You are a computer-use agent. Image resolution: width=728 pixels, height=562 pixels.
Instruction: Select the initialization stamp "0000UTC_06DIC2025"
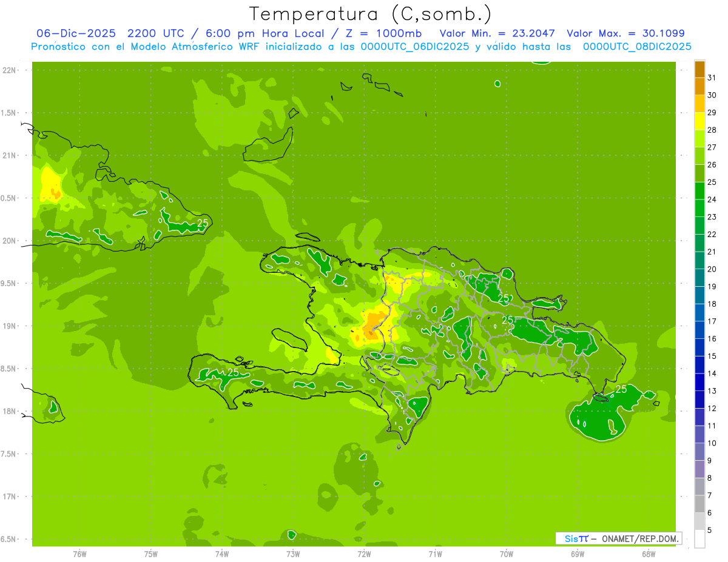pyautogui.click(x=415, y=47)
